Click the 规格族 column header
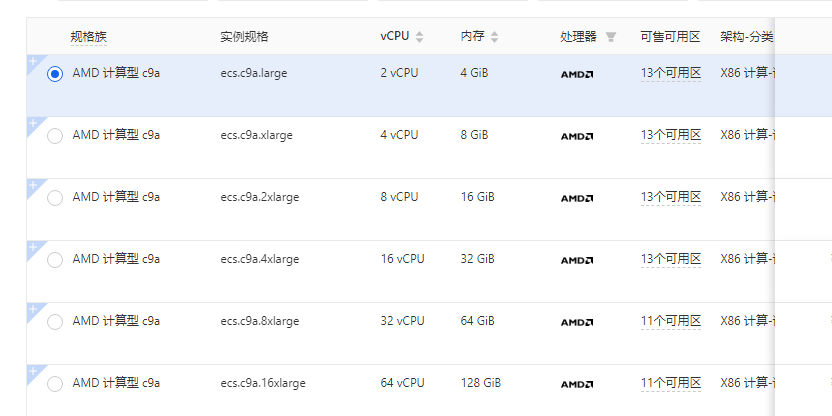Image resolution: width=832 pixels, height=416 pixels. point(89,37)
